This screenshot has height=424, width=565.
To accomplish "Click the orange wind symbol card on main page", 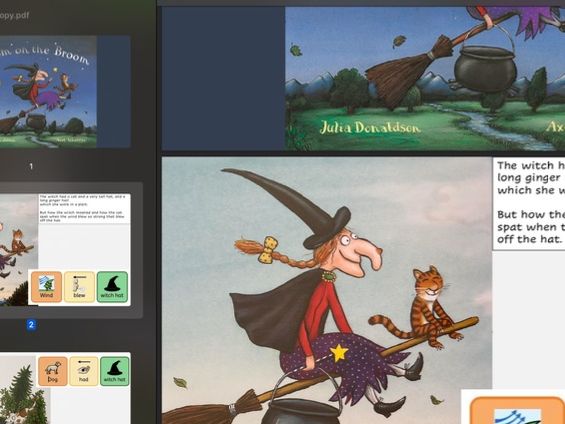I will 517,410.
